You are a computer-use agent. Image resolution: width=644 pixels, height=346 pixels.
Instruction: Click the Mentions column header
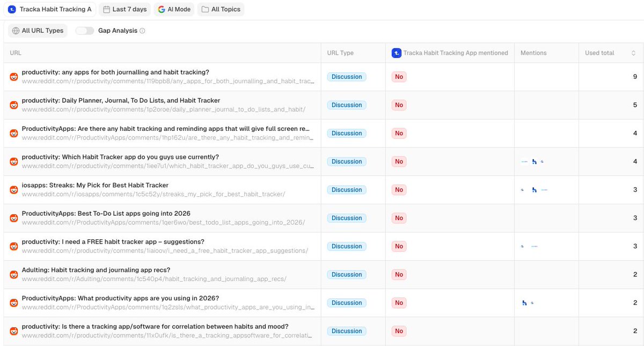[x=533, y=53]
